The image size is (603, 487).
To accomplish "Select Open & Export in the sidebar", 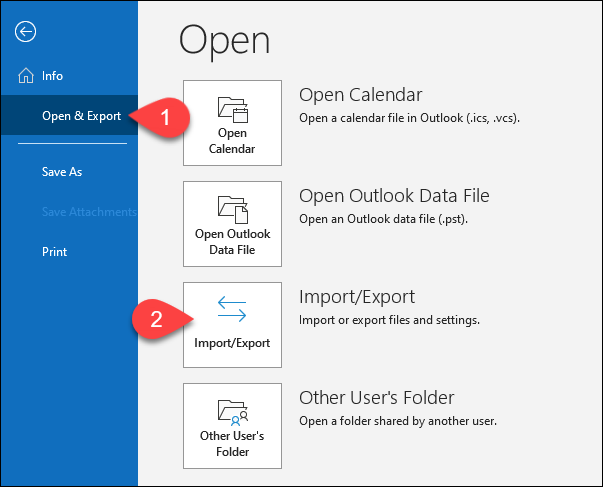I will click(x=69, y=115).
